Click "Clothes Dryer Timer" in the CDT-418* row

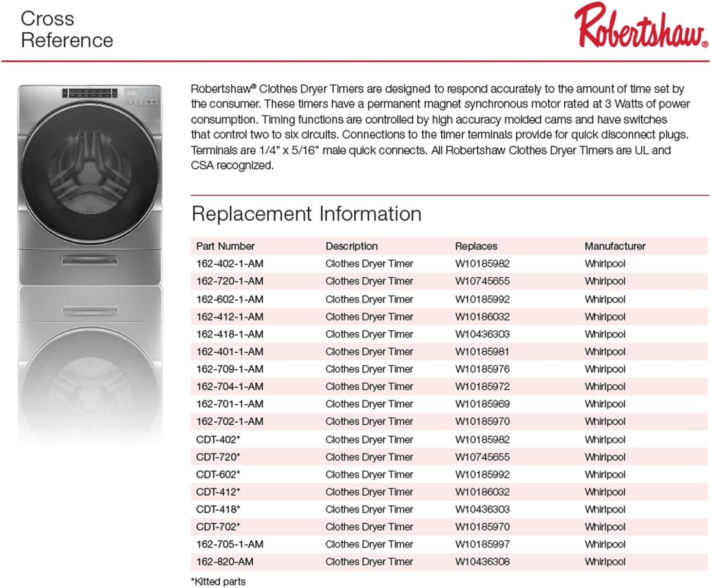click(x=369, y=509)
